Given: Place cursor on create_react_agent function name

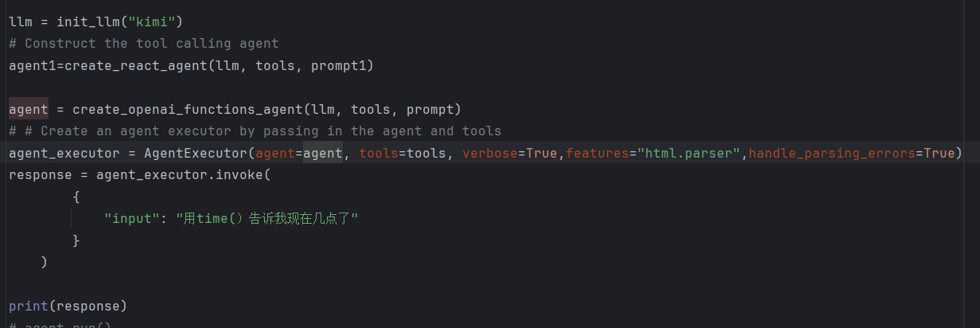Looking at the screenshot, I should (x=136, y=65).
